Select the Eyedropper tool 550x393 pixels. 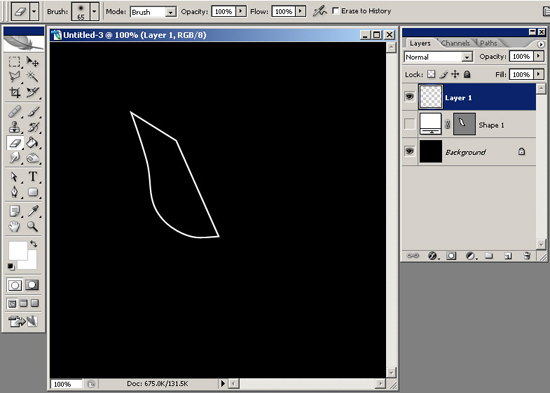33,211
